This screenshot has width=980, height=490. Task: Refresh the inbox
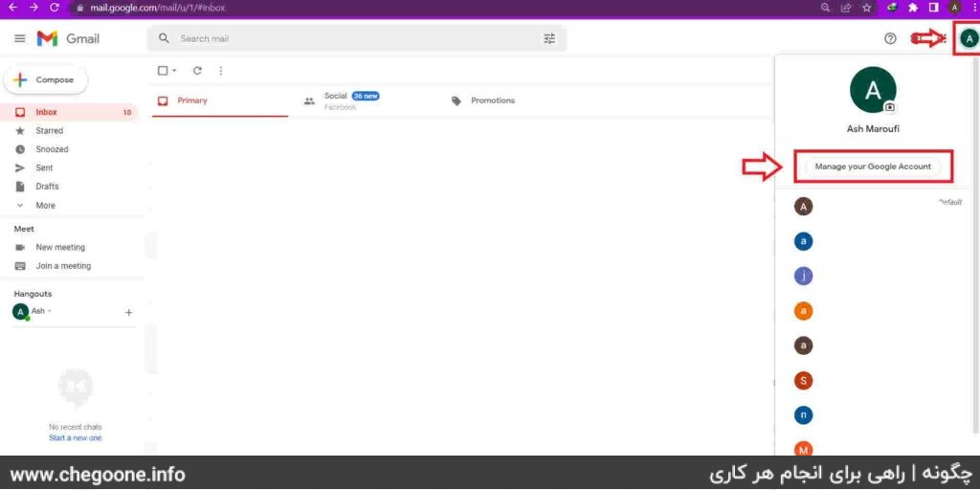point(197,71)
